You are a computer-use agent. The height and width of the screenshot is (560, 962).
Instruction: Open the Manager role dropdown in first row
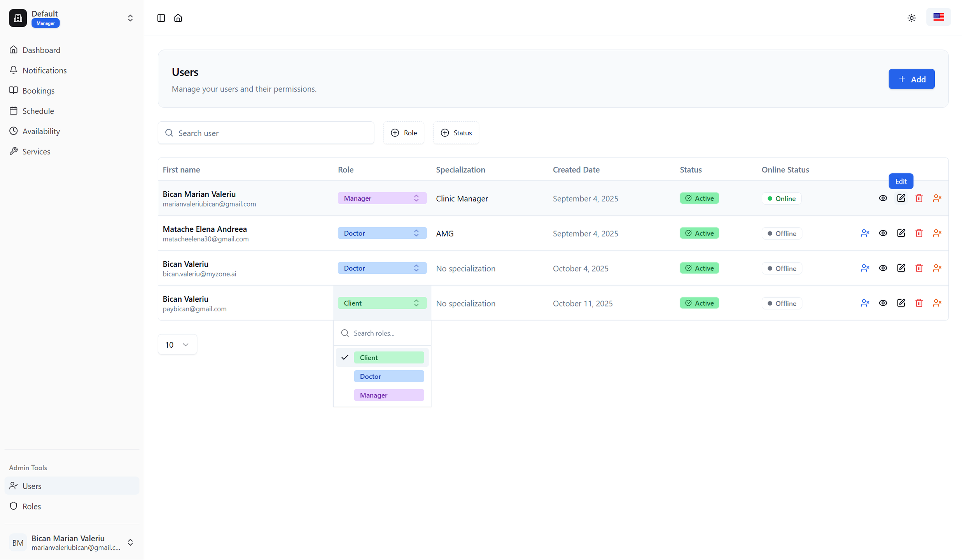pos(381,198)
